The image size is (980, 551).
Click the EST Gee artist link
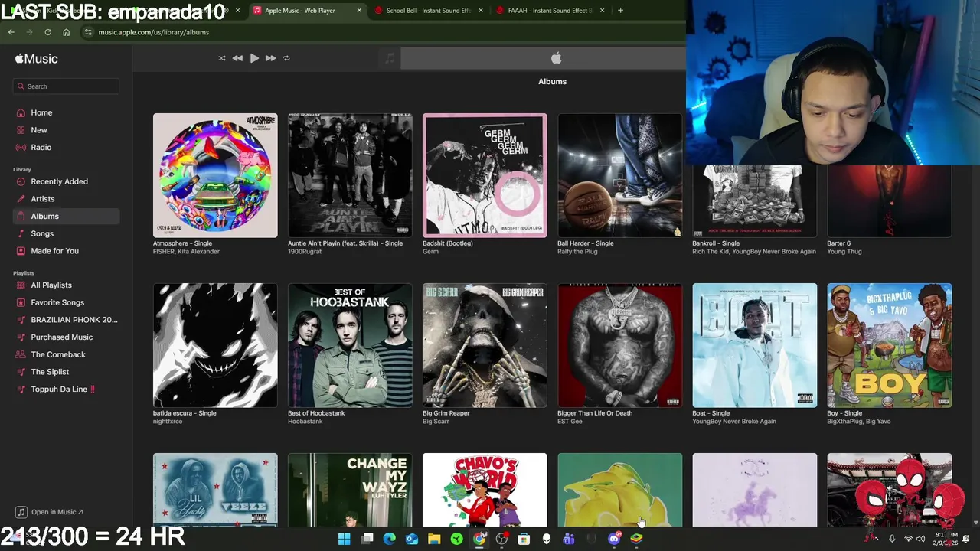[570, 422]
